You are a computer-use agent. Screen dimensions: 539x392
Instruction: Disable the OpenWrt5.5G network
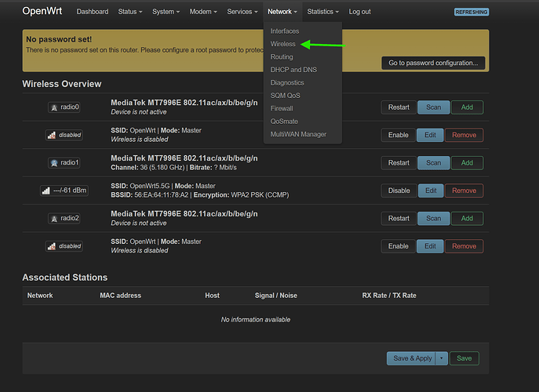pos(399,191)
